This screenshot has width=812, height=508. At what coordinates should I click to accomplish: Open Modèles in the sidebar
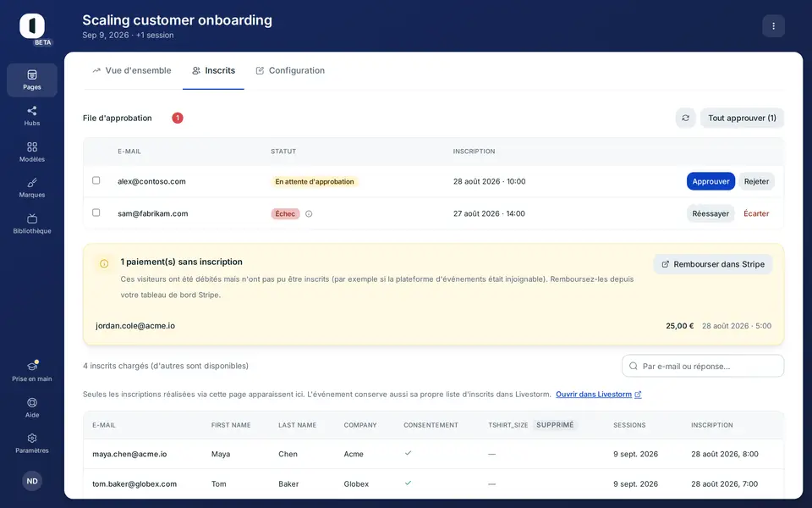pos(32,152)
